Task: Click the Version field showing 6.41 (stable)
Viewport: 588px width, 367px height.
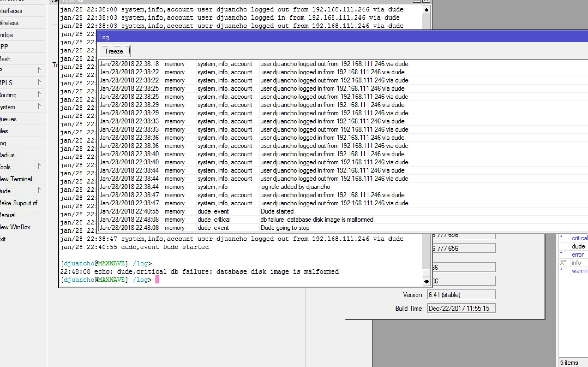Action: [x=461, y=295]
